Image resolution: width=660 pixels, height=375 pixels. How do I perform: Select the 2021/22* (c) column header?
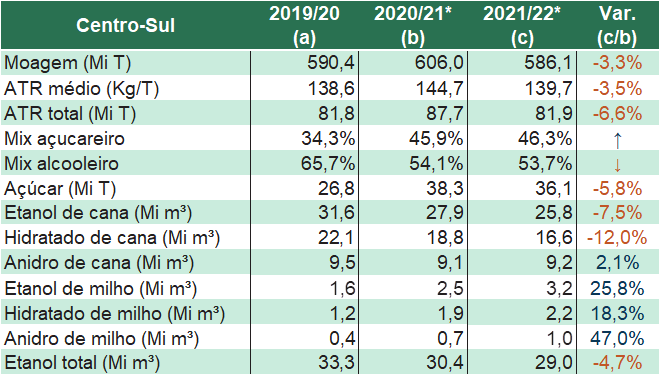pyautogui.click(x=522, y=25)
